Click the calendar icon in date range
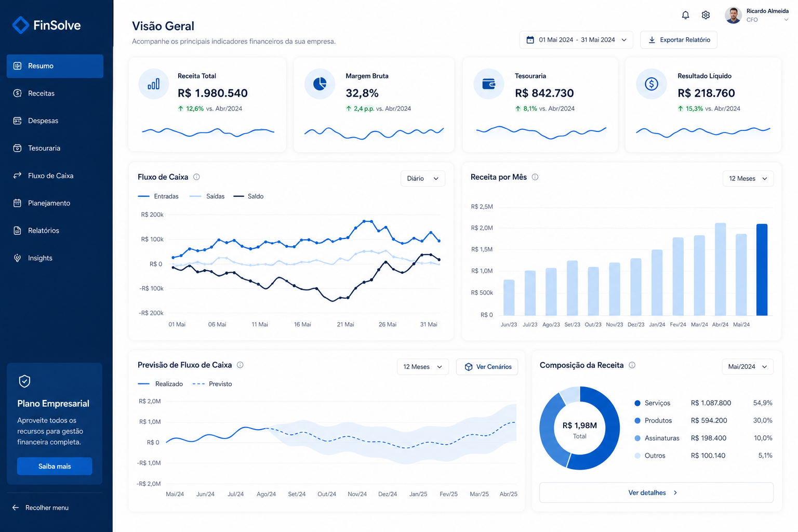 point(530,40)
